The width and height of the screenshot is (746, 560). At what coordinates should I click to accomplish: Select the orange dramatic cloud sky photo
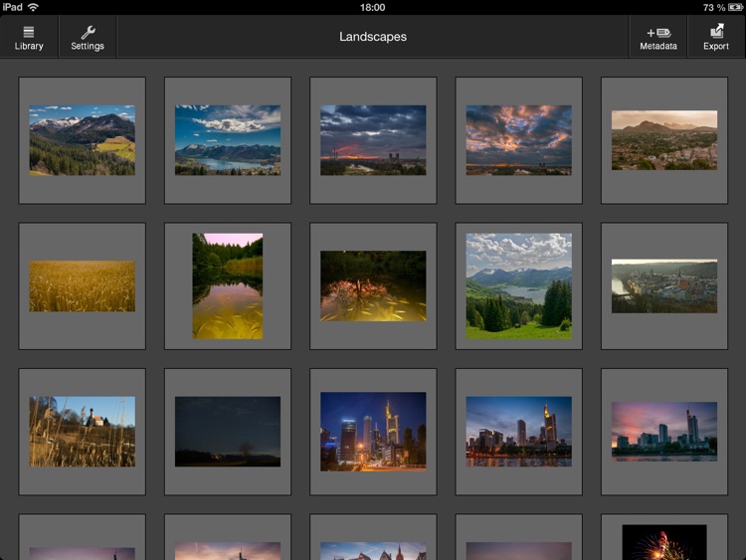[519, 140]
